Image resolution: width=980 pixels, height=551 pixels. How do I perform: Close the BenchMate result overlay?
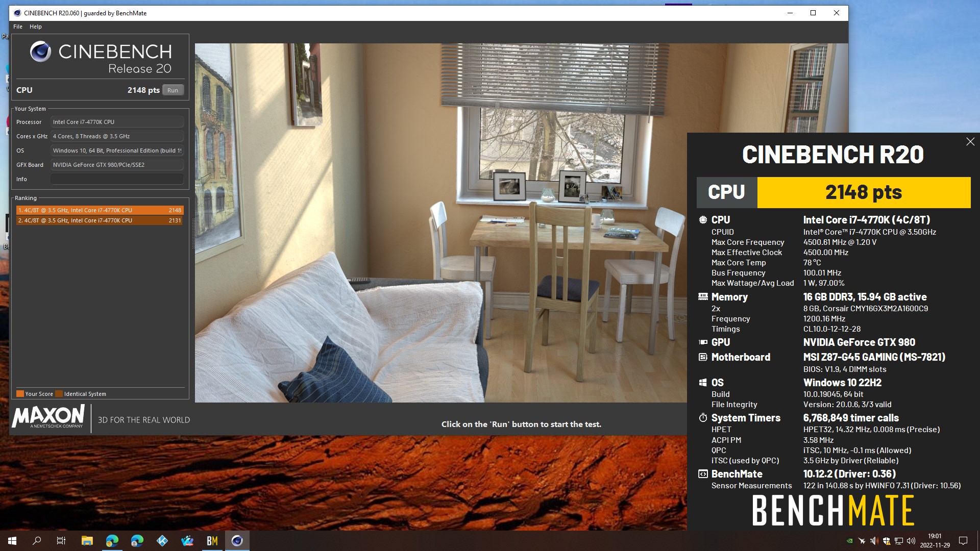point(970,142)
